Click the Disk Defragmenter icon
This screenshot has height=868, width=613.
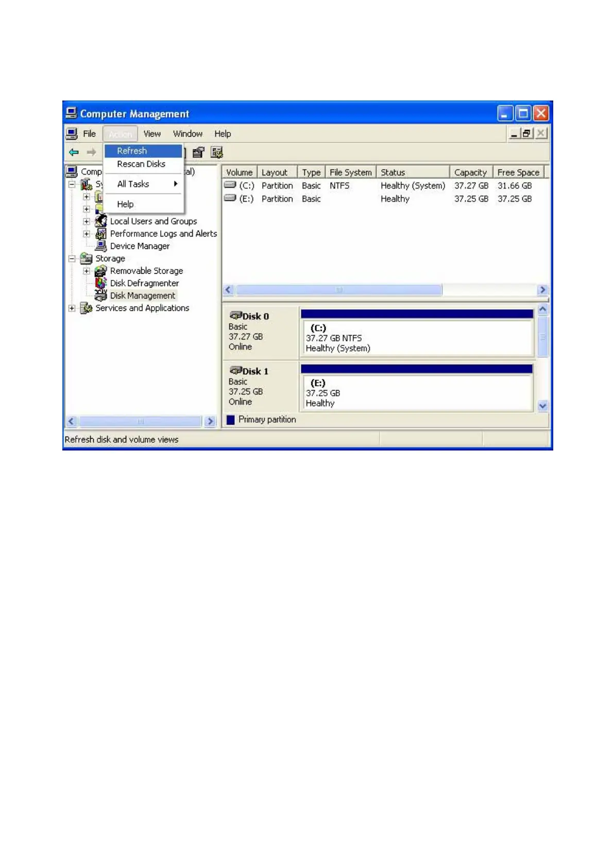[x=101, y=283]
